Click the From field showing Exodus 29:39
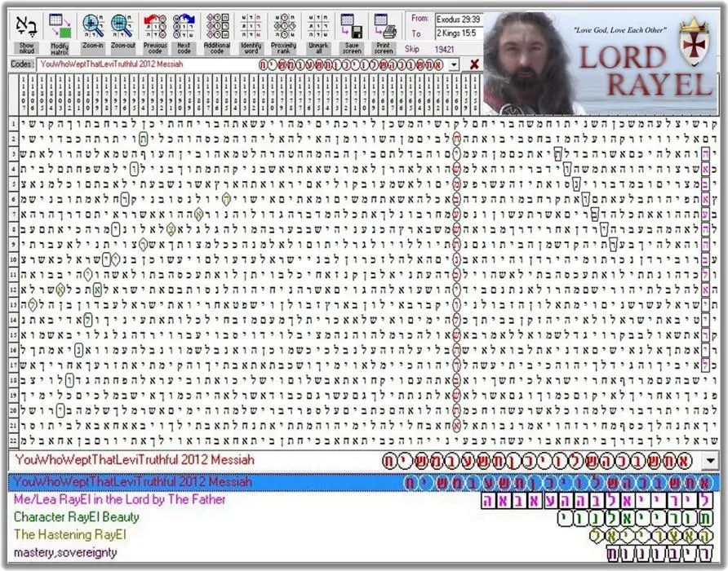This screenshot has width=728, height=571. point(459,20)
